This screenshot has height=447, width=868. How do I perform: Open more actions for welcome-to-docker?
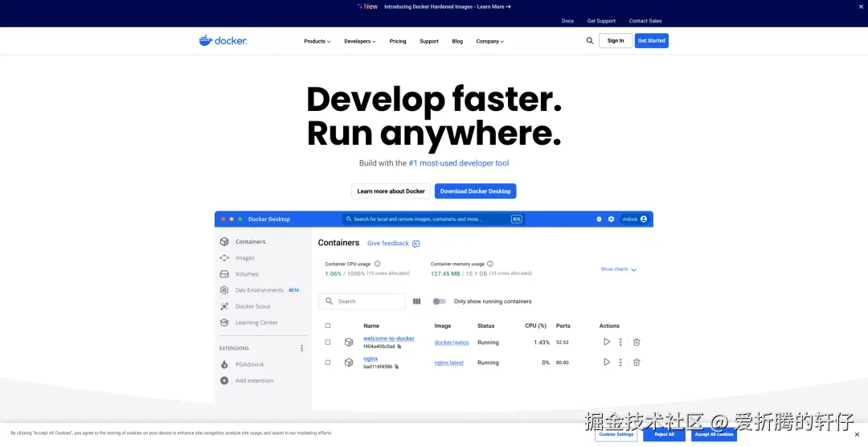pyautogui.click(x=620, y=342)
